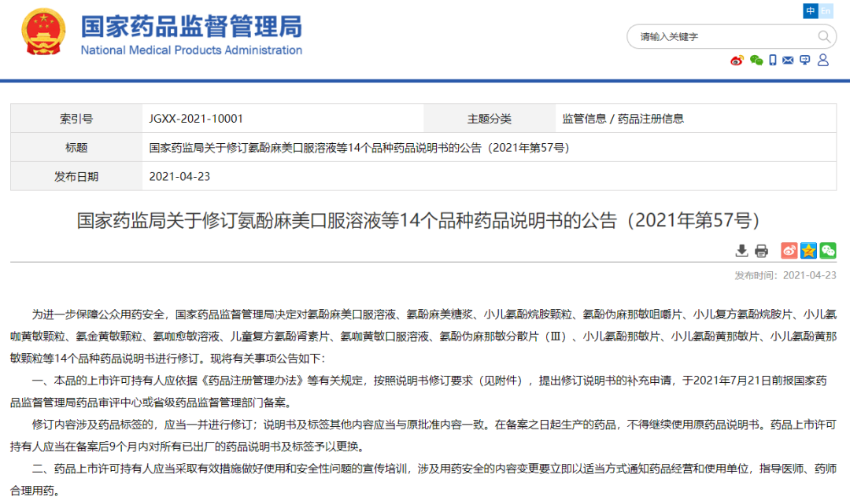Click the search magnifier icon
850x504 pixels.
click(x=823, y=37)
